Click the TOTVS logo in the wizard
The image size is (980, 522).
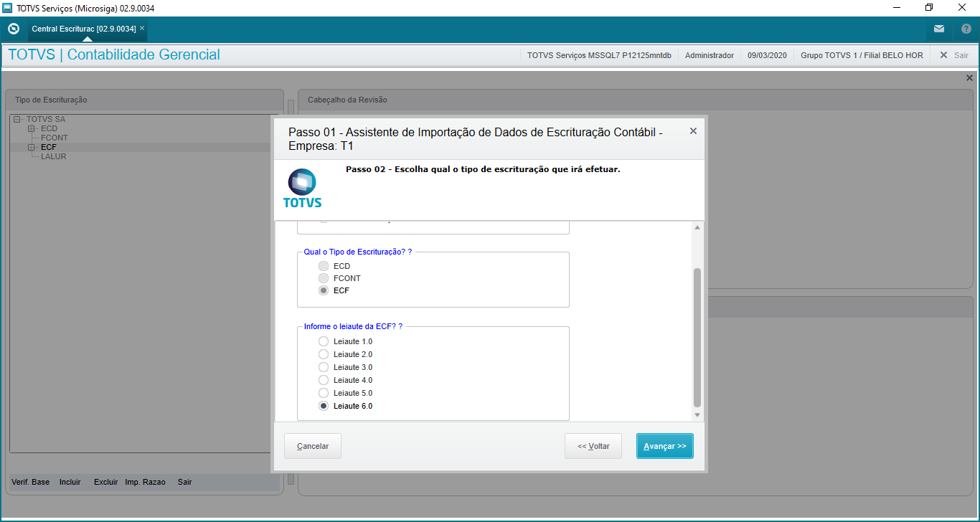(x=302, y=188)
